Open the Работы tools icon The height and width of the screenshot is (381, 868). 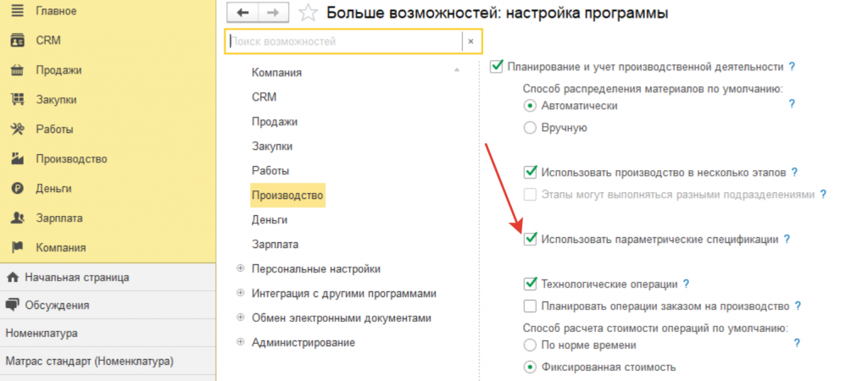click(18, 130)
